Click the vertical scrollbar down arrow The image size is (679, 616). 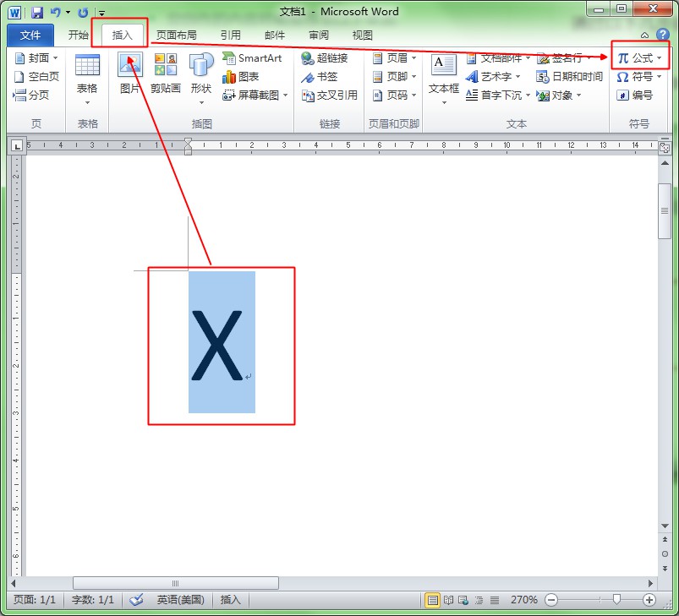pyautogui.click(x=665, y=526)
